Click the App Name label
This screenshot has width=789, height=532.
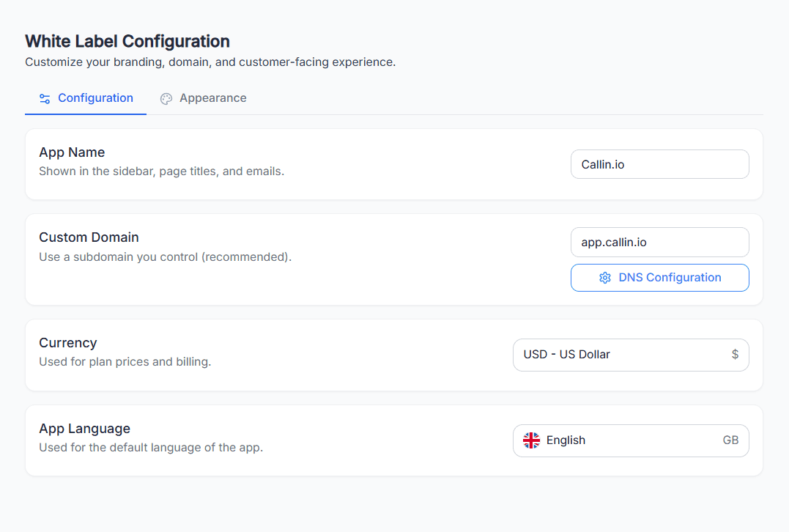[72, 152]
